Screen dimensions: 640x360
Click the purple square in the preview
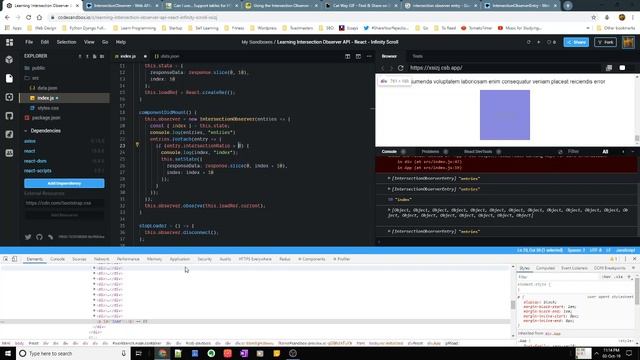coord(505,115)
